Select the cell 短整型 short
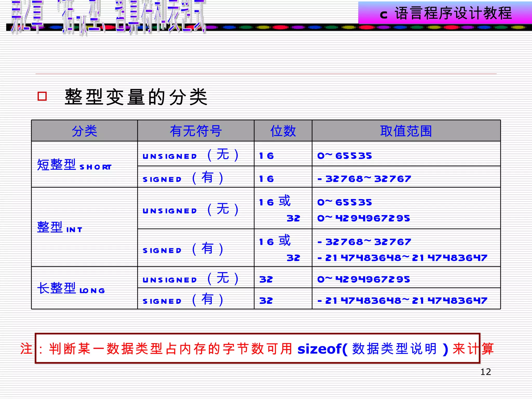The width and height of the screenshot is (532, 399). [x=84, y=164]
